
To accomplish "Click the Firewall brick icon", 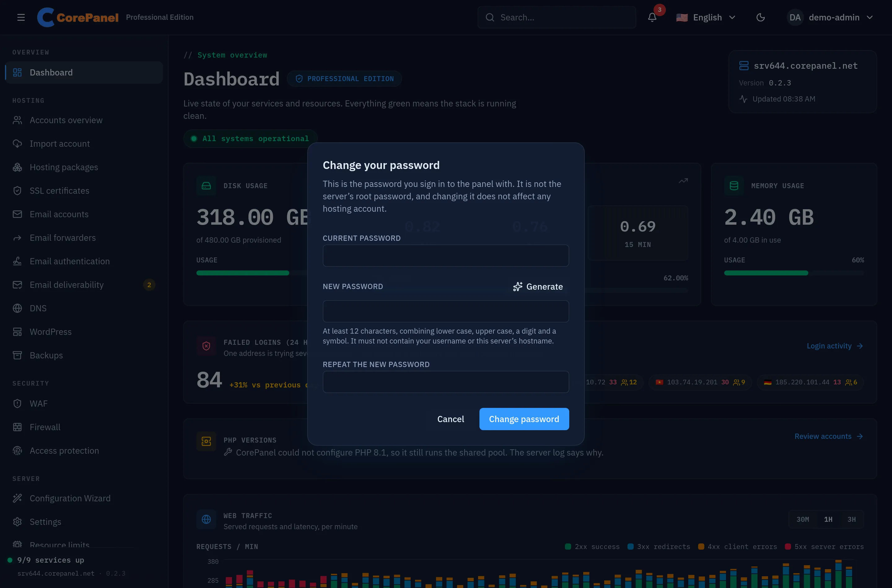I will pos(17,427).
